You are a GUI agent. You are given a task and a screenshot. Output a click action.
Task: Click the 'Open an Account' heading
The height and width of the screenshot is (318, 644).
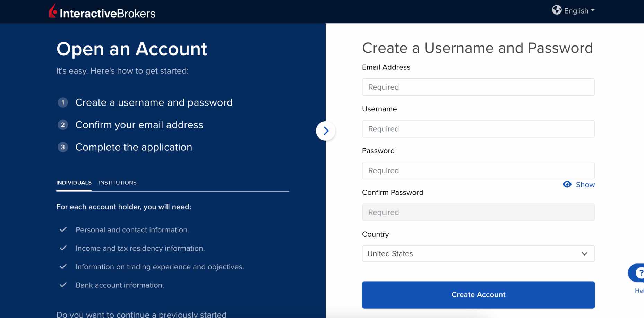132,49
